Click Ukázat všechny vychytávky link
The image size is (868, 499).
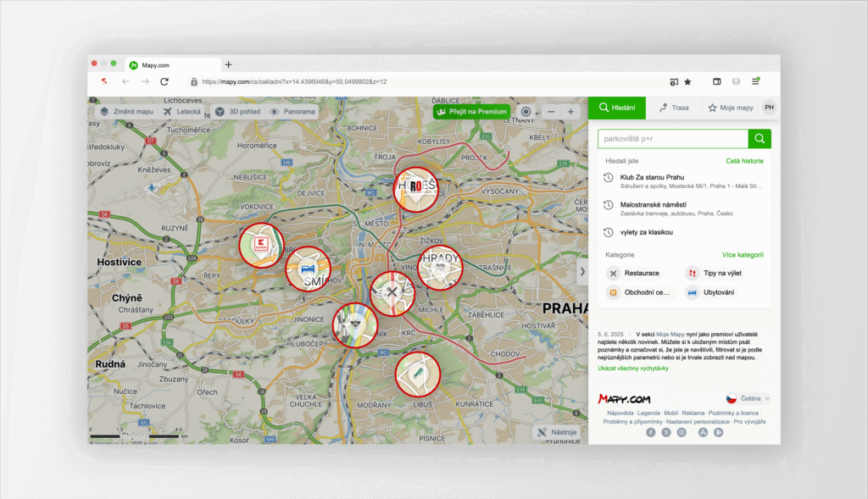(632, 369)
